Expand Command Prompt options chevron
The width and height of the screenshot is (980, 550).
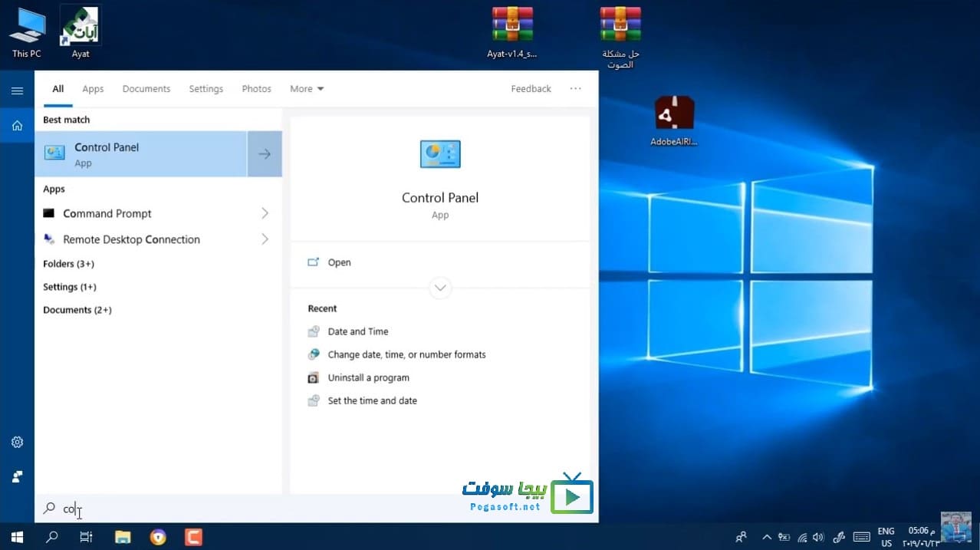coord(265,213)
